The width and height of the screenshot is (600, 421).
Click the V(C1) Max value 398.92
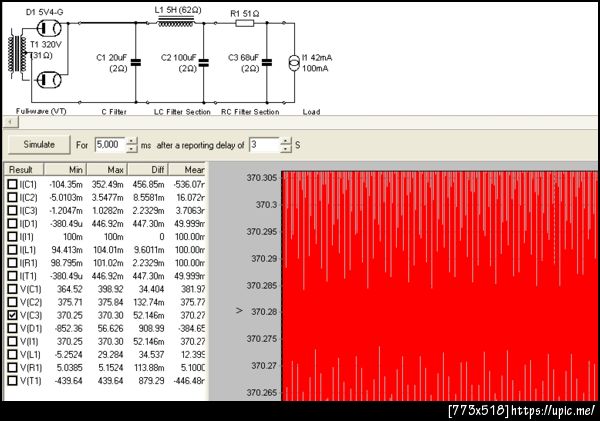(111, 289)
